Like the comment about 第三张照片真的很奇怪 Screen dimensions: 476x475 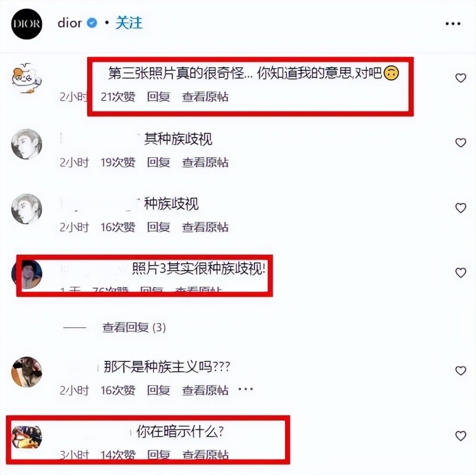coord(461,78)
